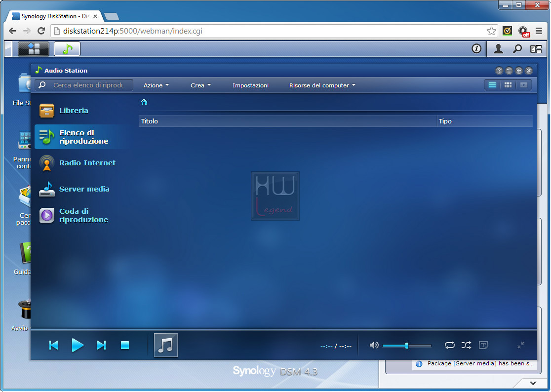Go back in browser

click(x=13, y=31)
